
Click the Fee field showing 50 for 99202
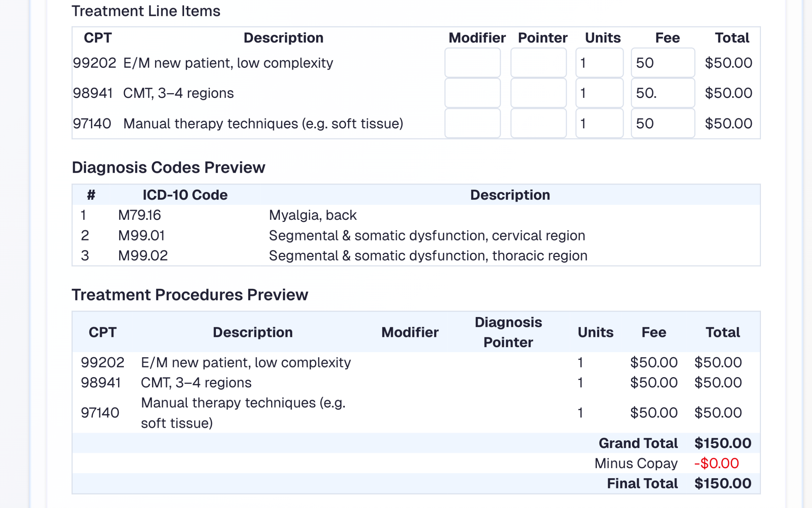click(x=662, y=63)
